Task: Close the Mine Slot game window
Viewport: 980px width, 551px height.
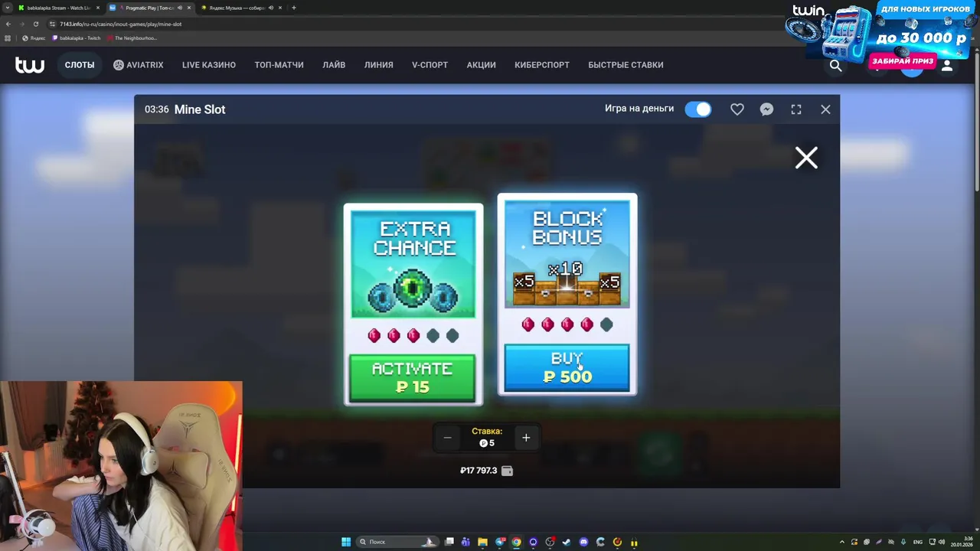Action: pyautogui.click(x=825, y=109)
